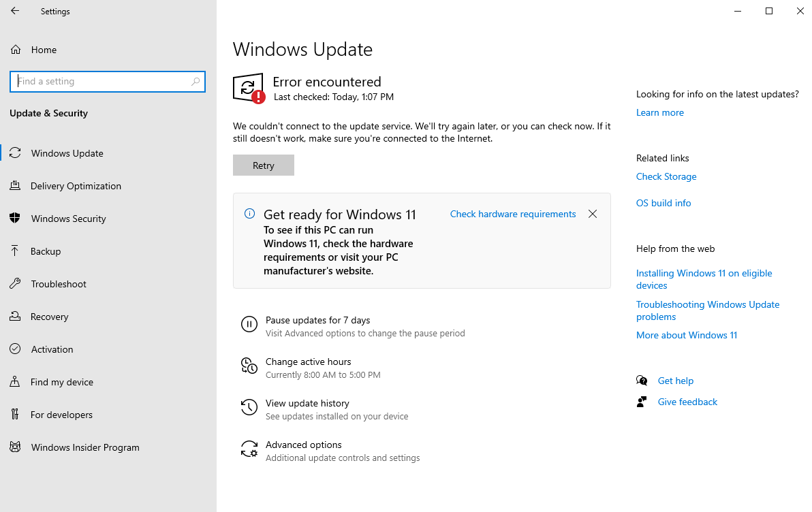This screenshot has width=812, height=512.
Task: Click the Give feedback person icon
Action: point(642,402)
